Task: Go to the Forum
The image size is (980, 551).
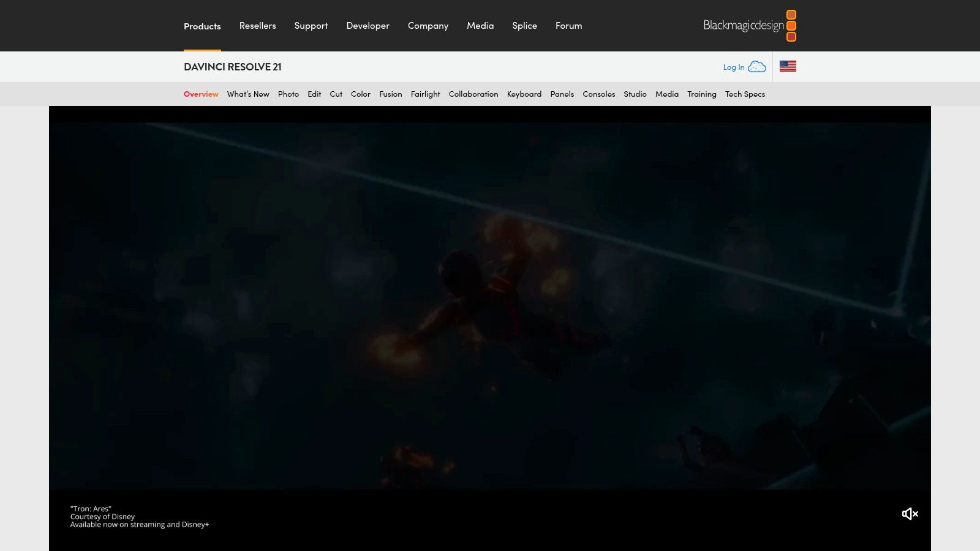Action: (x=569, y=26)
